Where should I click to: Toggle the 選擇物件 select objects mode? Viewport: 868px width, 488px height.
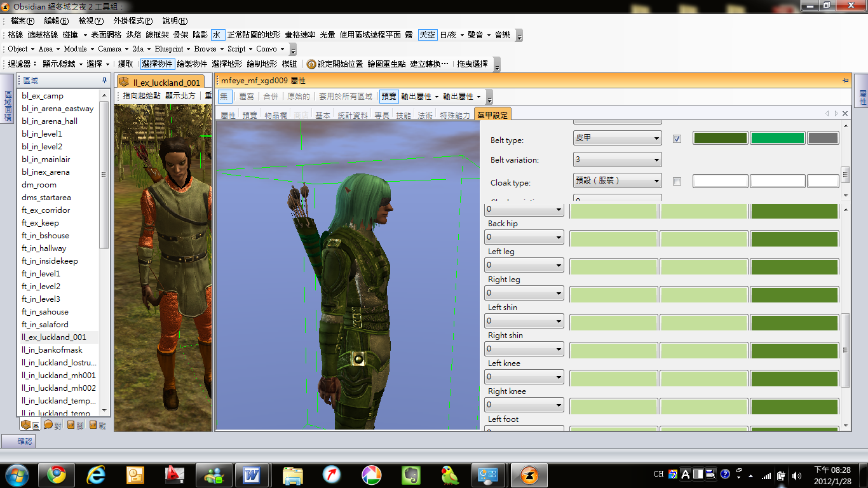(x=157, y=64)
